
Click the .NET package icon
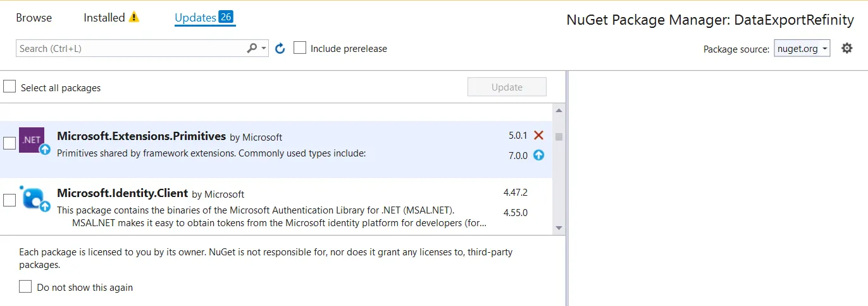click(32, 140)
